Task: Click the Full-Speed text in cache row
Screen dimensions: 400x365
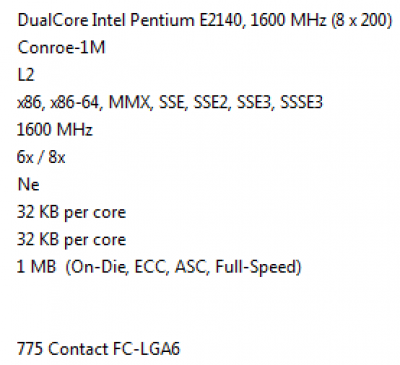Action: tap(258, 267)
